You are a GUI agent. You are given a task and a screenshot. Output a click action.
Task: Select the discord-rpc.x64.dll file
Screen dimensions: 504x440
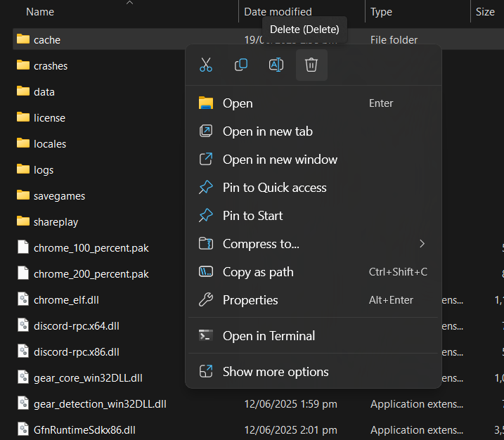[x=76, y=325]
